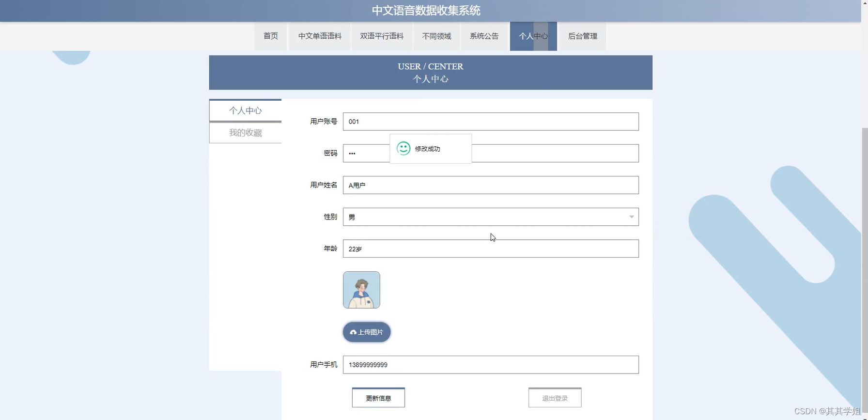Select 个人中心 in top navigation bar
868x420 pixels.
533,36
